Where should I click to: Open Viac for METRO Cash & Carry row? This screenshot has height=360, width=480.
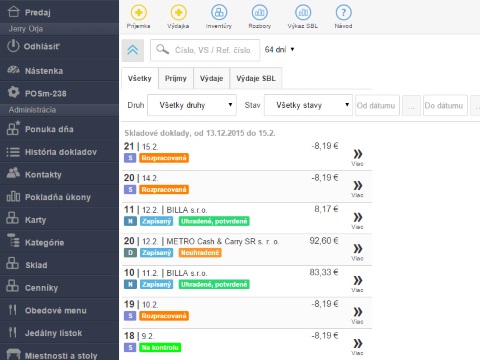coord(358,252)
